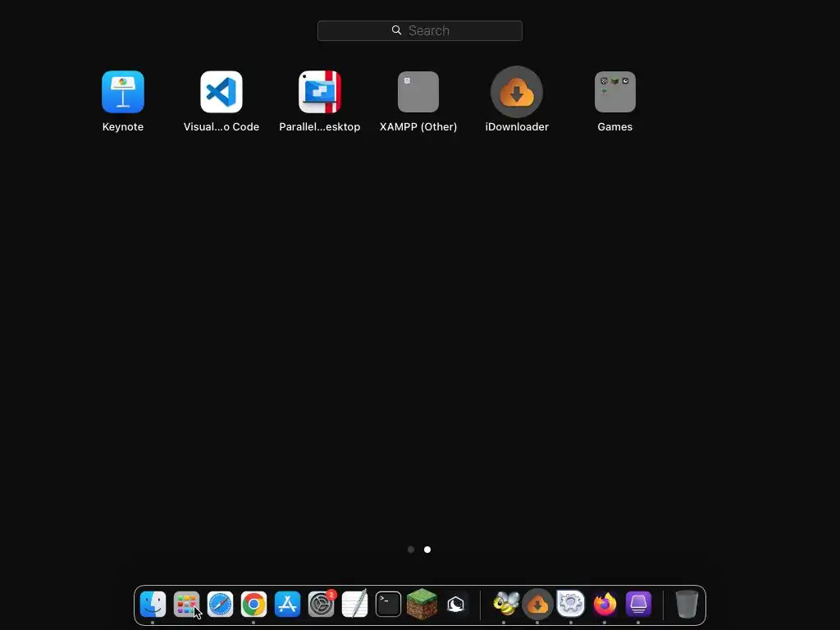Open the white gear app in the Dock
Viewport: 840px width, 630px height.
[x=571, y=605]
